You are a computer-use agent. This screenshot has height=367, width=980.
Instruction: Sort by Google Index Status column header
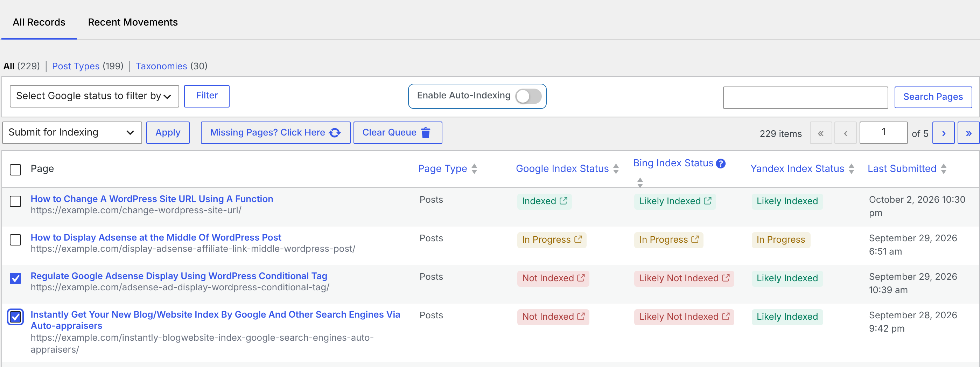[562, 169]
